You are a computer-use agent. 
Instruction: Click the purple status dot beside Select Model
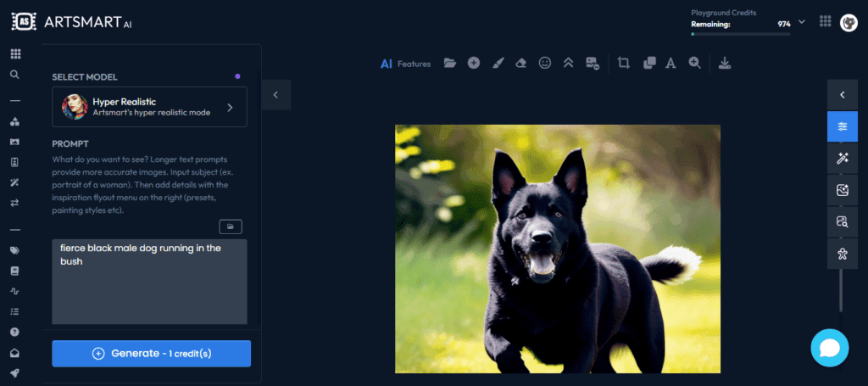click(237, 76)
